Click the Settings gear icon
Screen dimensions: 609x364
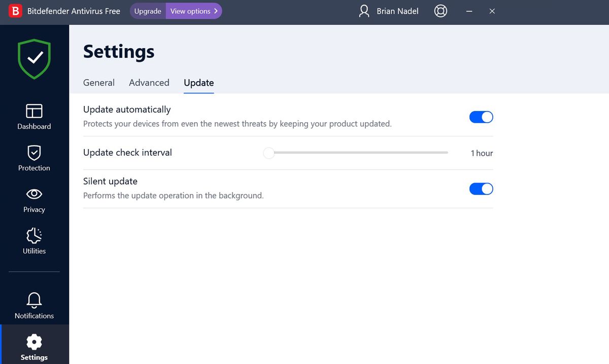tap(34, 342)
